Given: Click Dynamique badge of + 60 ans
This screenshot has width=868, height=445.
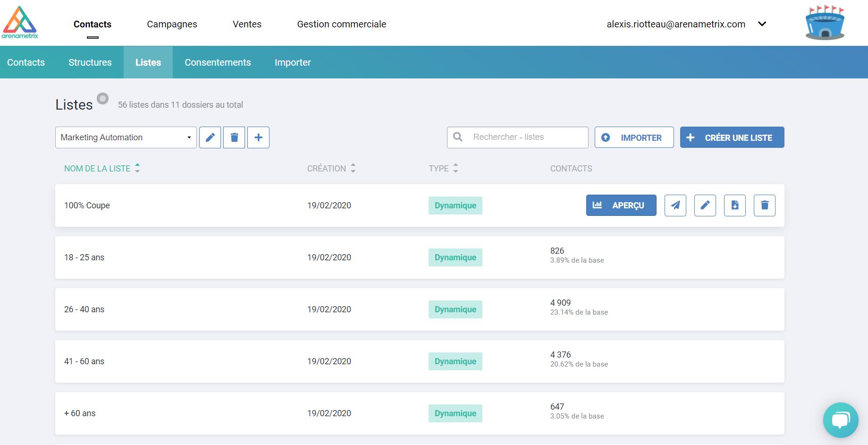Looking at the screenshot, I should pos(455,413).
